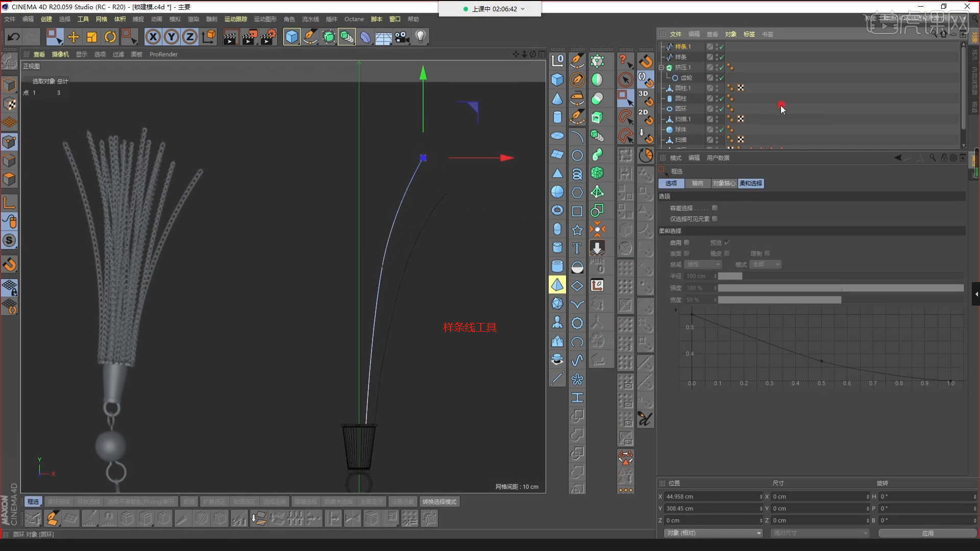Collapse the 挤压.1 tree node
Image resolution: width=980 pixels, height=551 pixels.
click(661, 67)
